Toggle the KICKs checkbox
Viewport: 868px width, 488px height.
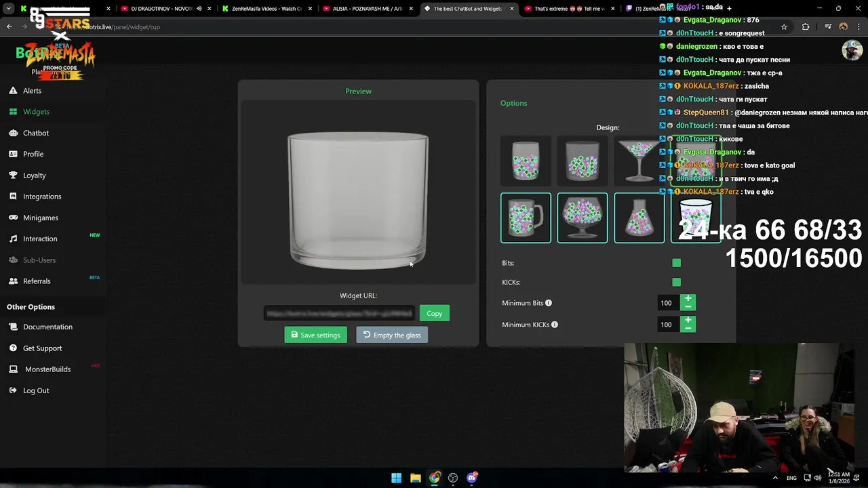point(676,282)
